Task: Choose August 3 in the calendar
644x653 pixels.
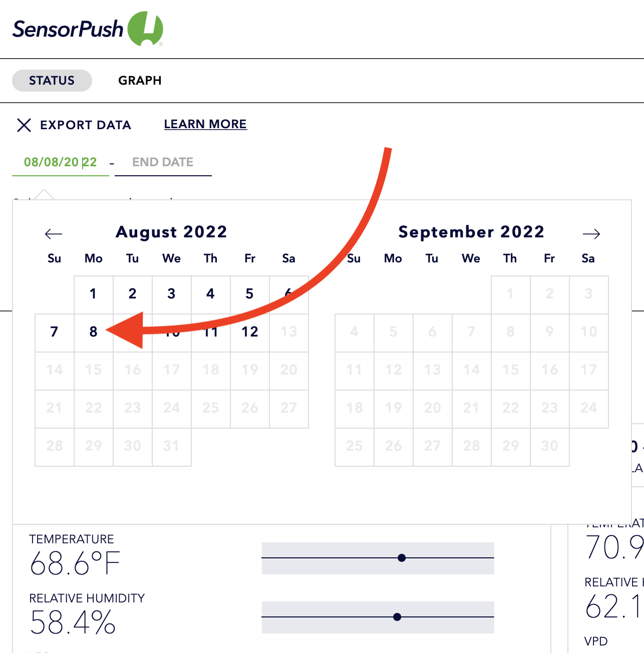Action: [x=172, y=294]
